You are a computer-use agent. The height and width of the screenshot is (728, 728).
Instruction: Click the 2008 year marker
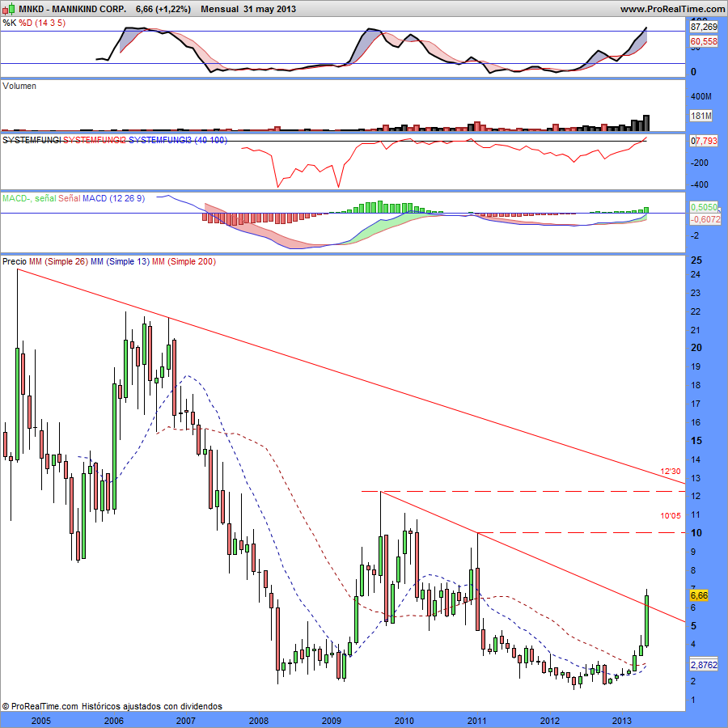[x=259, y=721]
